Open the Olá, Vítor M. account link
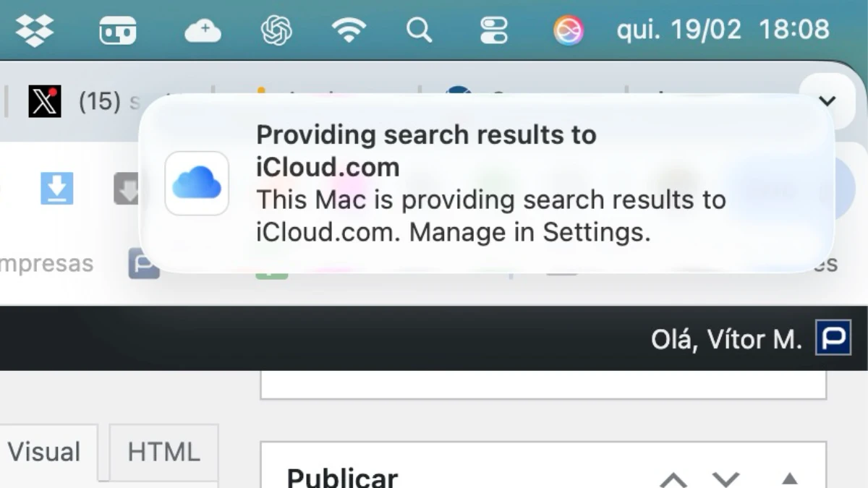This screenshot has width=868, height=488. click(726, 339)
